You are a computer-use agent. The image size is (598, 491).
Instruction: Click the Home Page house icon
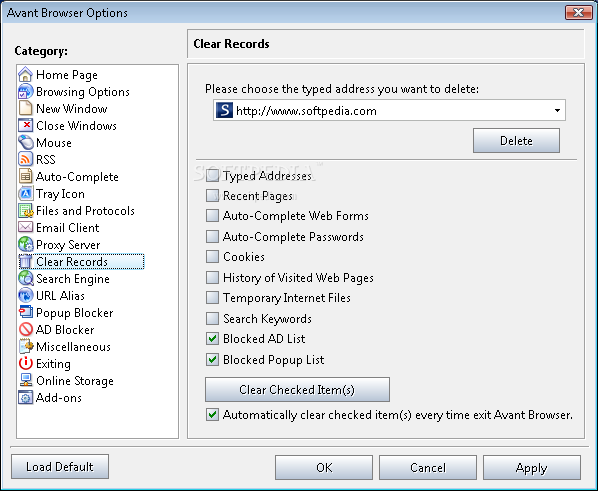26,74
